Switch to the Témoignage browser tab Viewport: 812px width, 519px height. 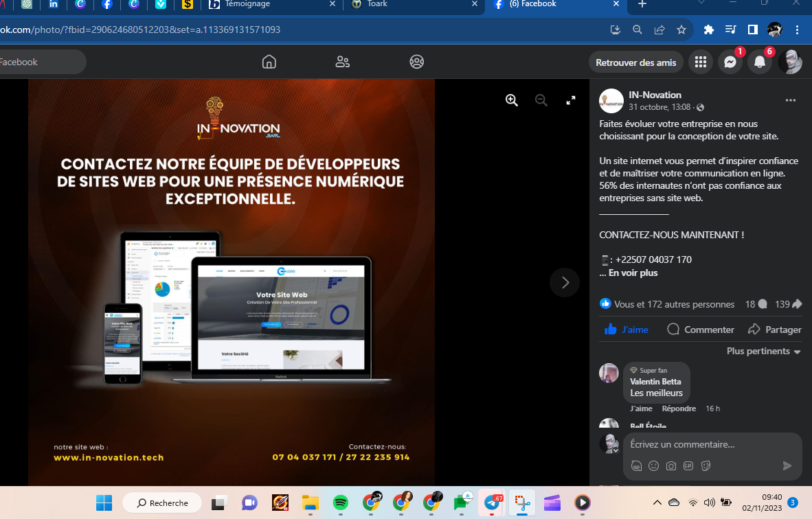pyautogui.click(x=273, y=4)
